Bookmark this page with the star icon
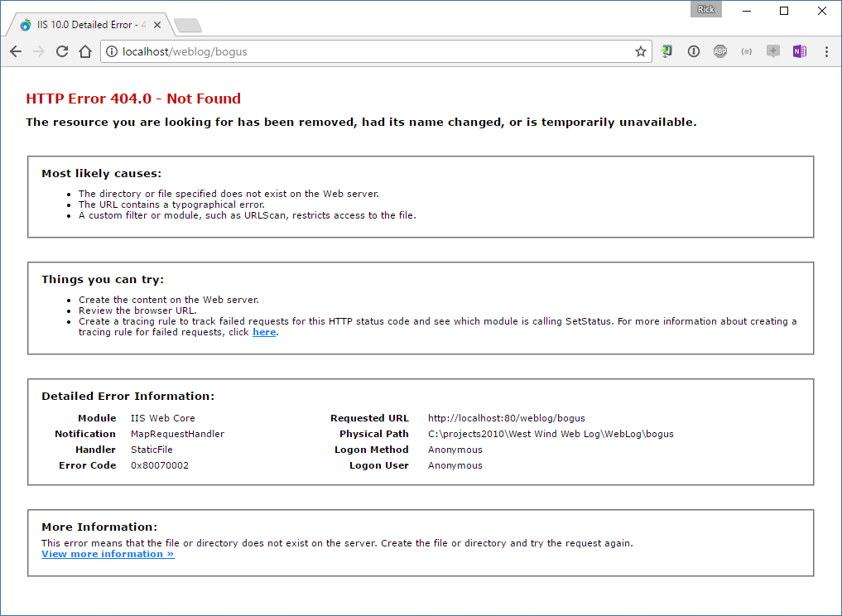The width and height of the screenshot is (842, 616). 641,51
